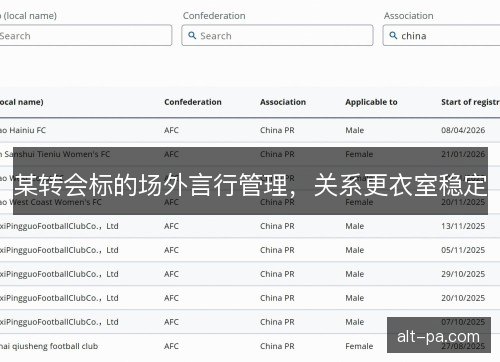Click China PR in the 29/10/2025 row
Viewport: 500px width, 362px height.
coord(277,274)
